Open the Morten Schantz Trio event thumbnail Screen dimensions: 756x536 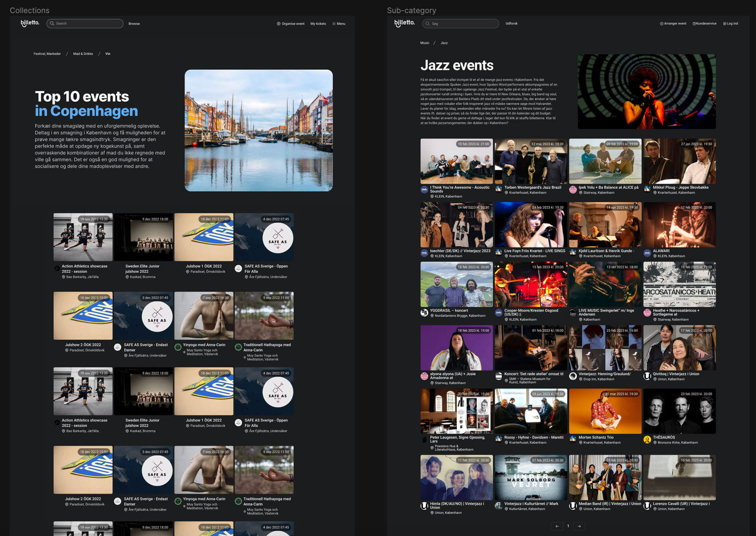[605, 411]
